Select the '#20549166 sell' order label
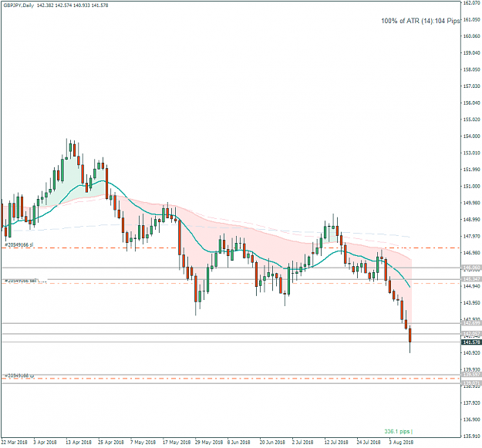 pyautogui.click(x=21, y=280)
